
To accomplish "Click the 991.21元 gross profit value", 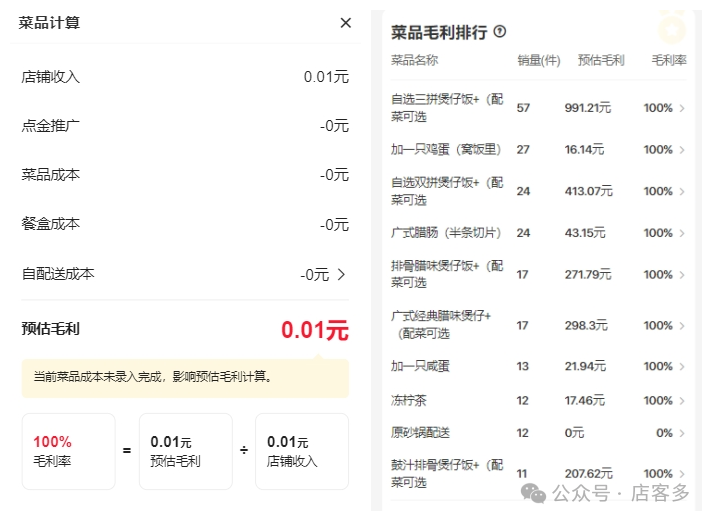I will tap(588, 108).
